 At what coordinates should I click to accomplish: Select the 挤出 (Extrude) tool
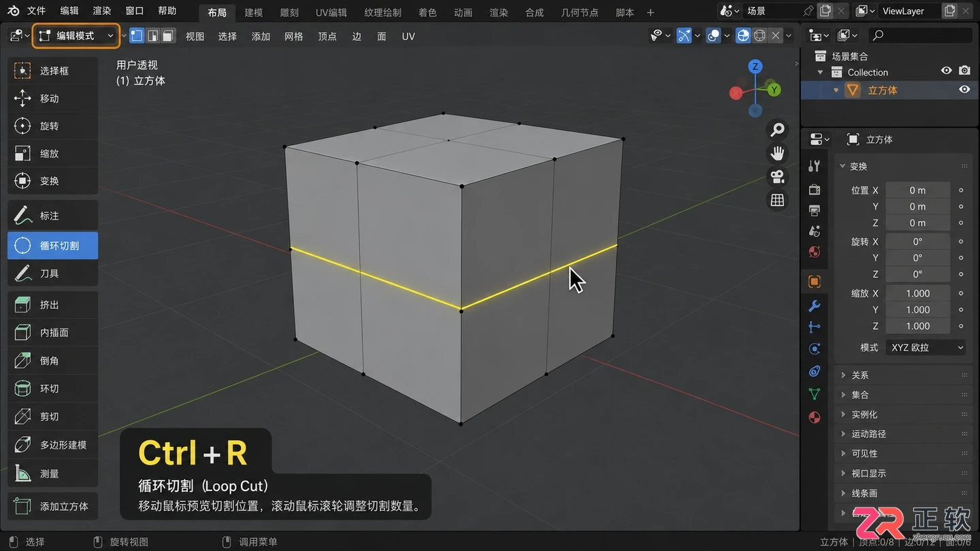[52, 305]
